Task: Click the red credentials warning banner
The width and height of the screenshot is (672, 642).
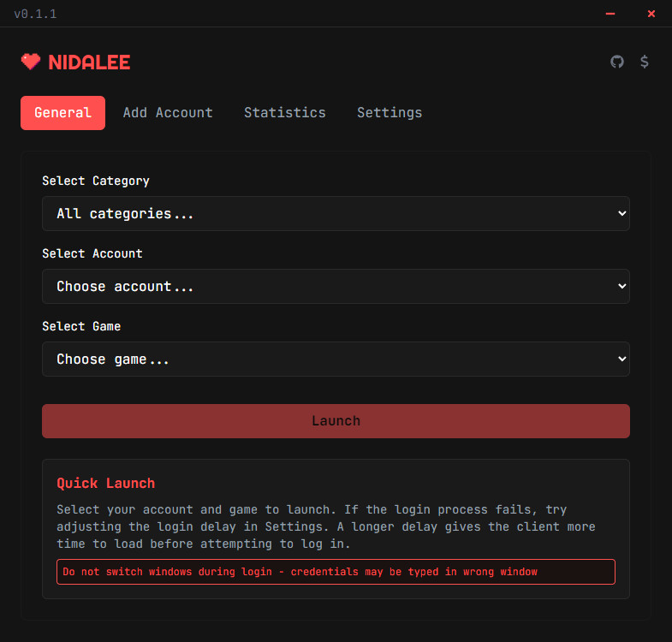Action: click(336, 572)
